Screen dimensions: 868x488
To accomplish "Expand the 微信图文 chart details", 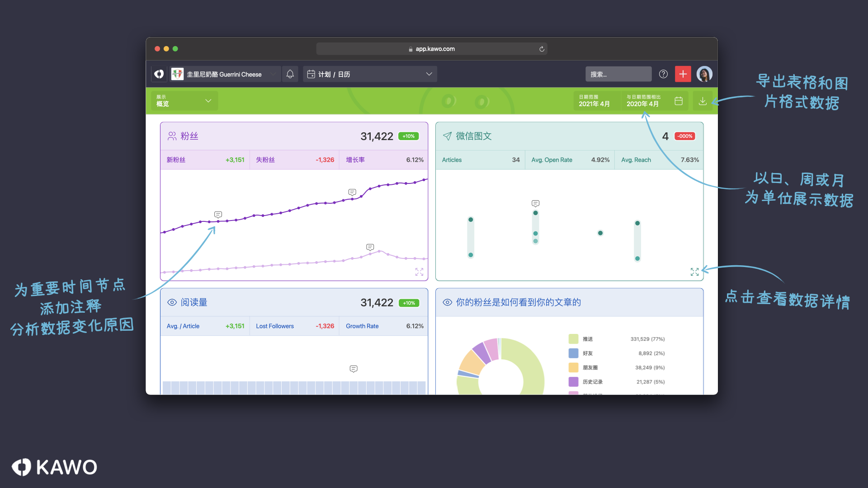I will [x=694, y=272].
